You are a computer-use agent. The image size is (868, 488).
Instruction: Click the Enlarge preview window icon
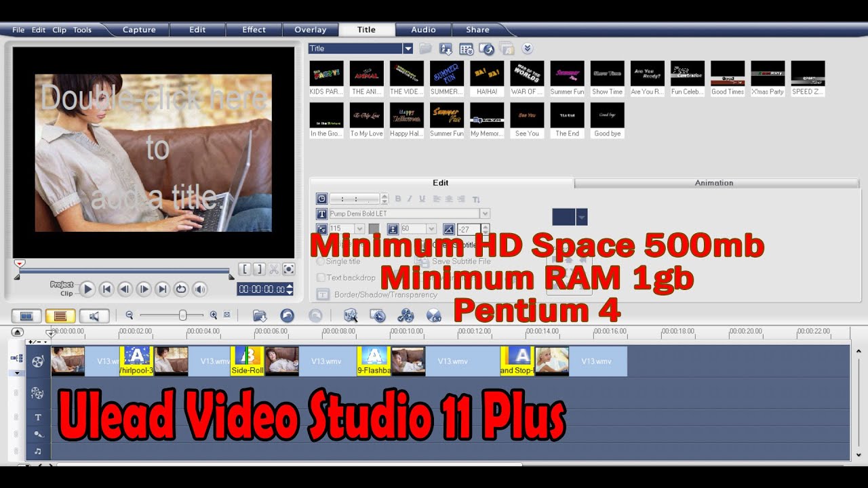[x=289, y=269]
